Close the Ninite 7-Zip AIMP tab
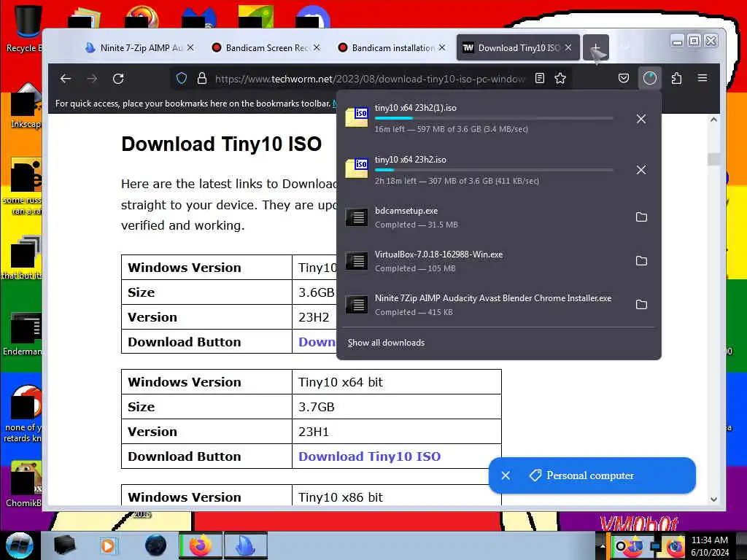This screenshot has width=747, height=560. (190, 47)
